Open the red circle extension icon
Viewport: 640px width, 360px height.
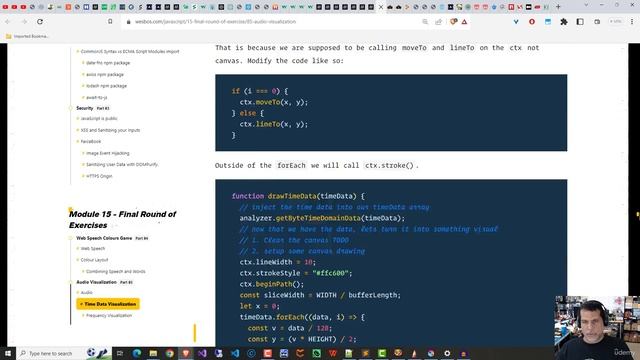click(x=532, y=22)
